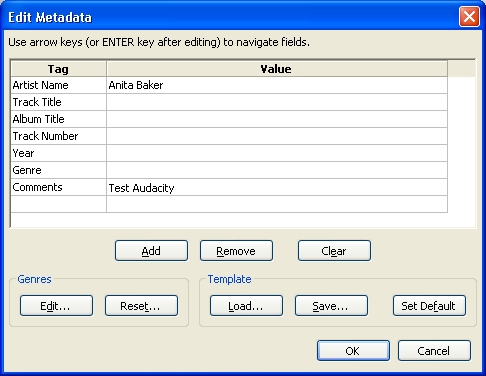
Task: Cancel the Edit Metadata dialog
Action: pos(434,351)
